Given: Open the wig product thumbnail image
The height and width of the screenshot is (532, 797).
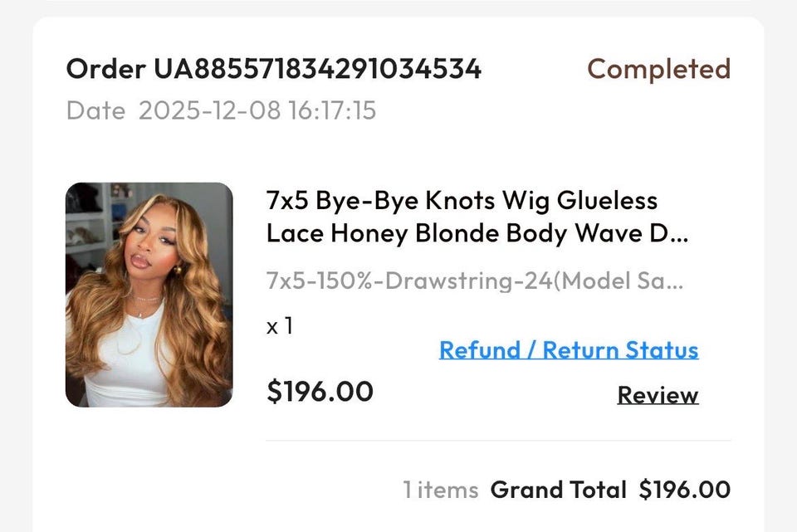Looking at the screenshot, I should tap(149, 295).
